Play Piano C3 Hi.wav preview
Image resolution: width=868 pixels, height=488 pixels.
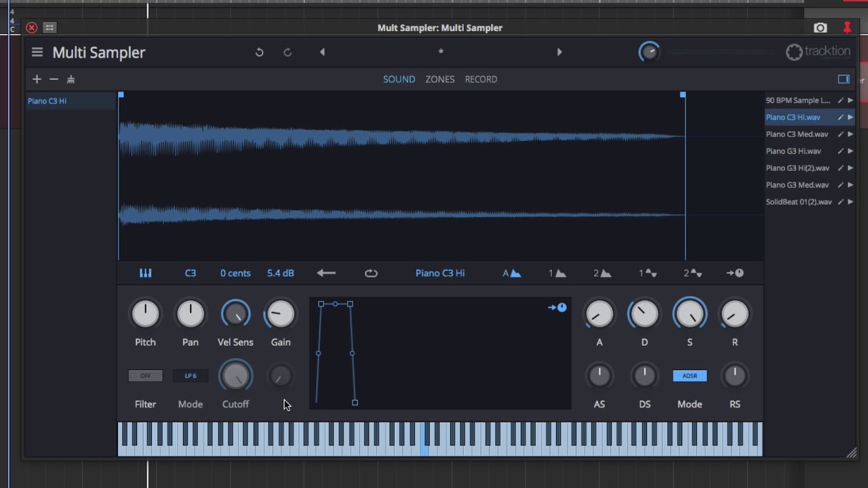coord(850,117)
